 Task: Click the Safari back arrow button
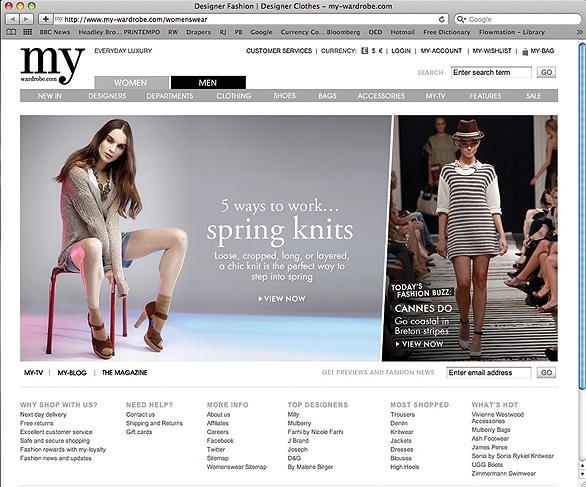click(x=12, y=19)
